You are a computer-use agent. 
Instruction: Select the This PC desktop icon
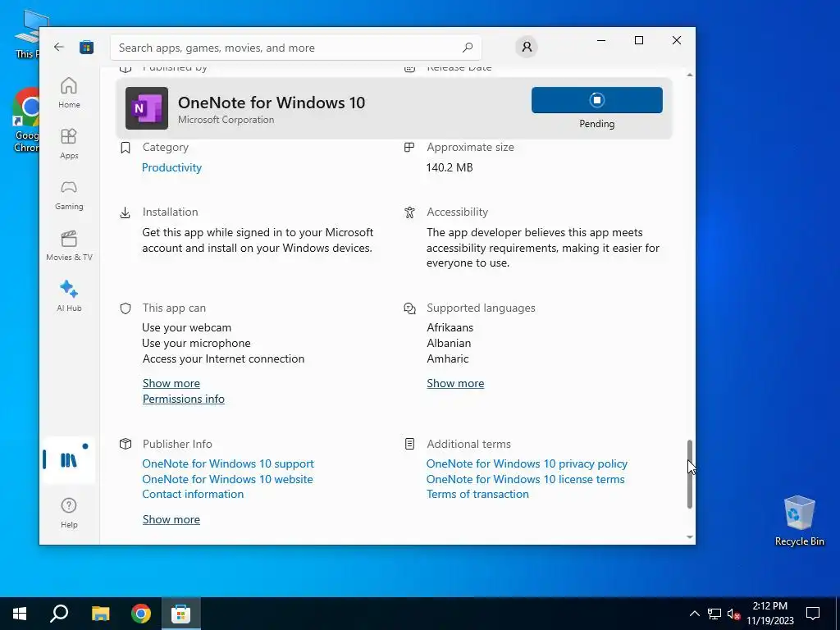[28, 34]
